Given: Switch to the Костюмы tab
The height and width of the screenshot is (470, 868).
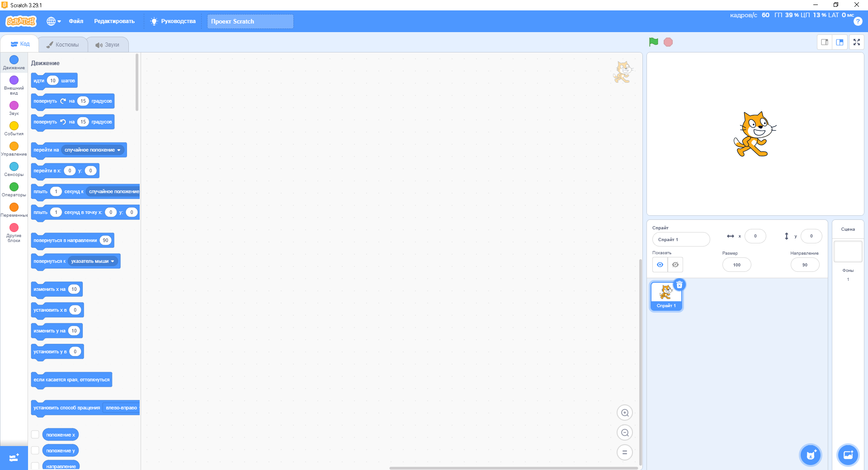Looking at the screenshot, I should point(63,45).
